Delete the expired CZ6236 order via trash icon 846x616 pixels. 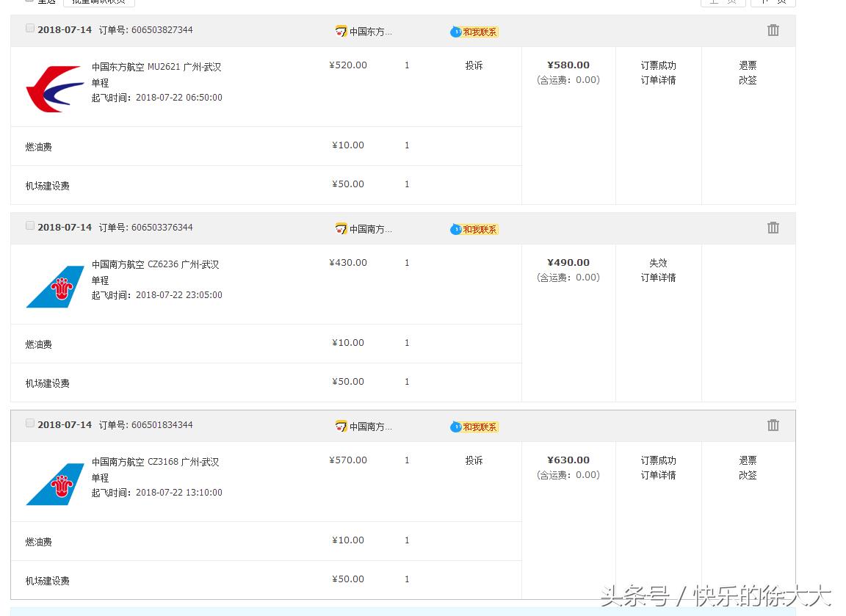(x=773, y=228)
